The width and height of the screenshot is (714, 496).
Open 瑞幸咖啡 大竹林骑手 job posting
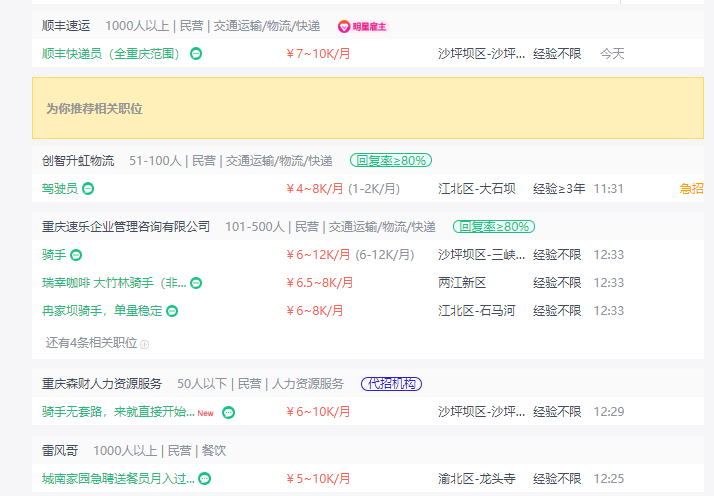[114, 283]
